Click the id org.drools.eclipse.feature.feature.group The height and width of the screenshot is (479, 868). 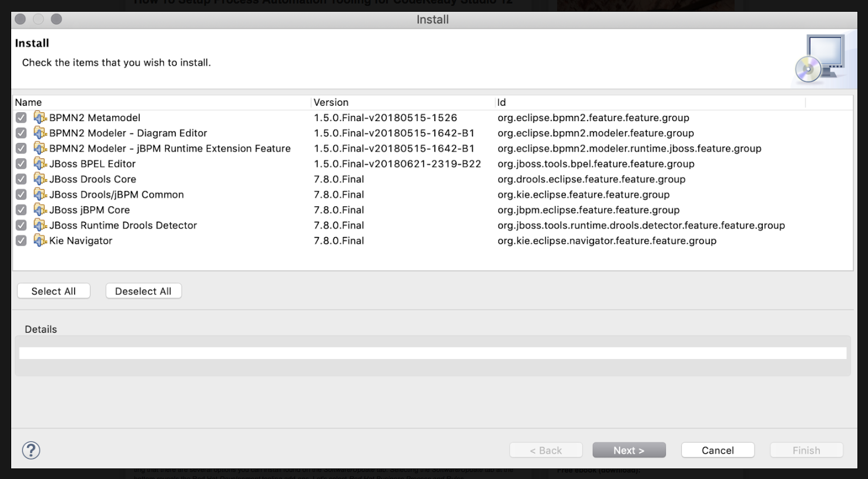coord(591,179)
